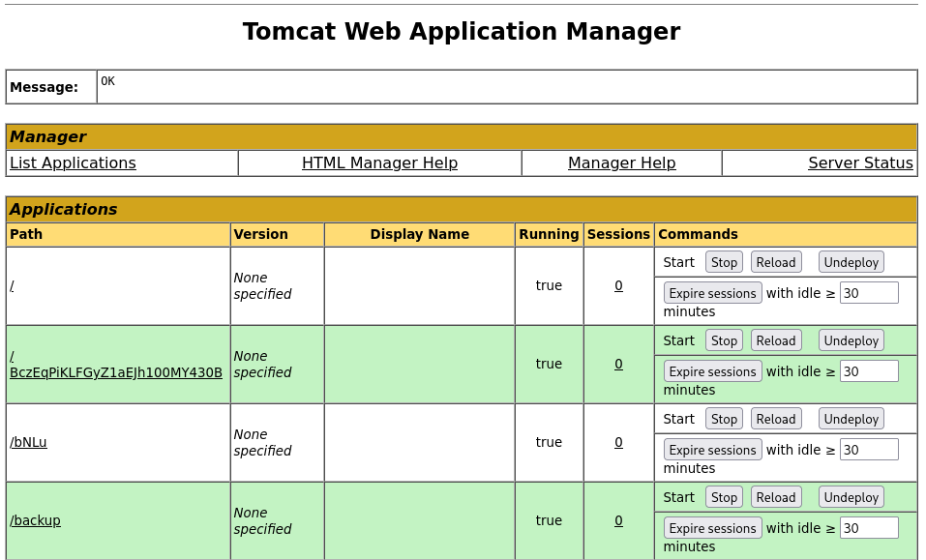This screenshot has height=560, width=926.
Task: Expire sessions for the root application
Action: coord(712,293)
